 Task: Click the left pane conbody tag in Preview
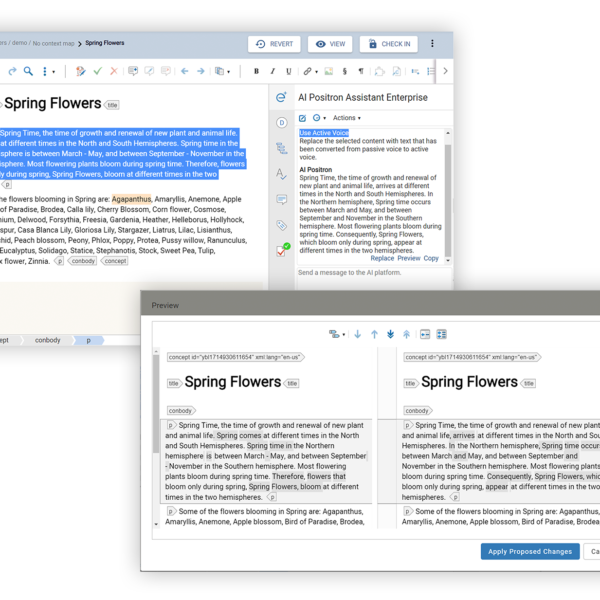coord(181,411)
